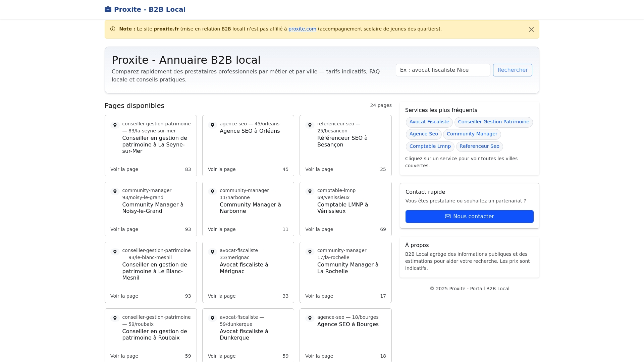644x362 pixels.
Task: Open the proxite.com link in the note
Action: 302,29
